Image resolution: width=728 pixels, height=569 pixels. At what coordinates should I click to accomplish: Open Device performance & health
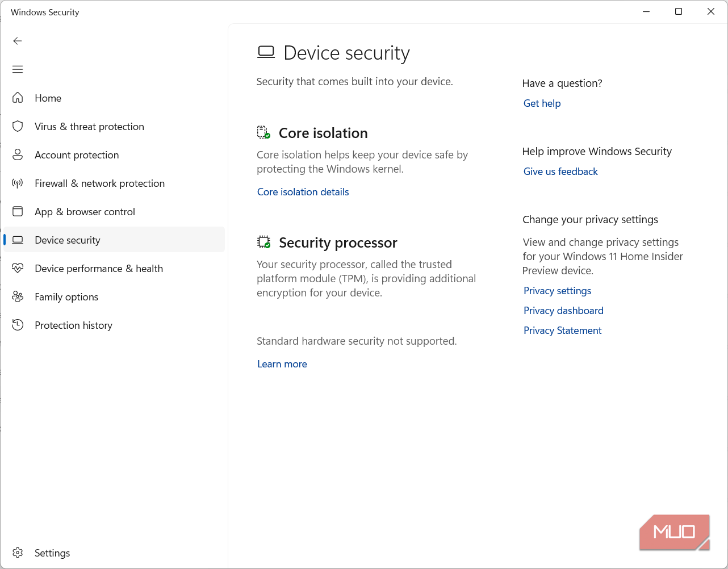[x=99, y=269]
